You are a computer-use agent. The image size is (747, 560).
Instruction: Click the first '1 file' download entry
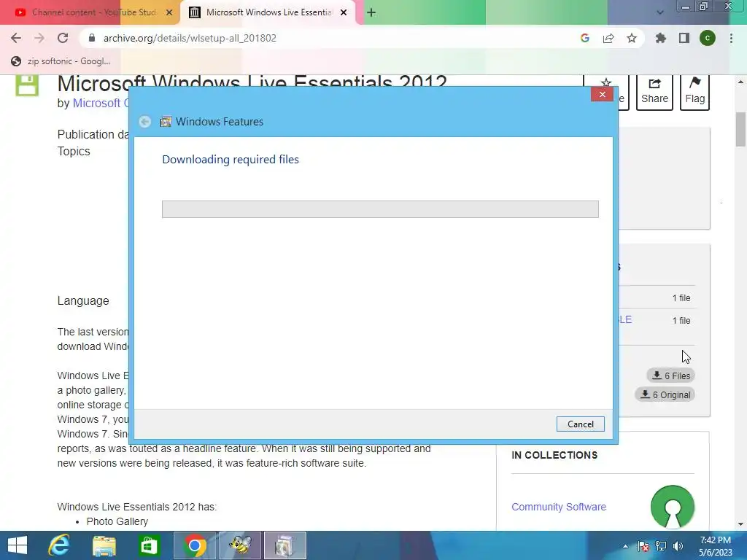click(x=681, y=298)
